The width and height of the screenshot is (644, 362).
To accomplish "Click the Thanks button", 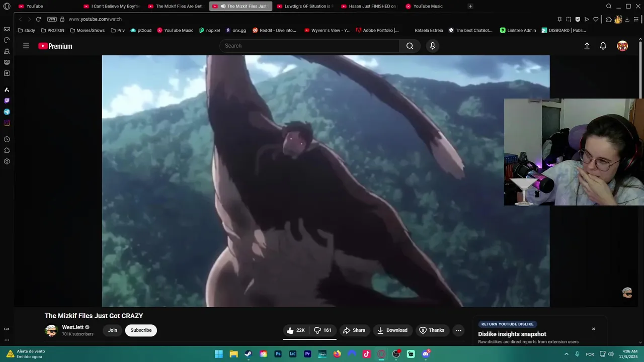I will click(432, 330).
